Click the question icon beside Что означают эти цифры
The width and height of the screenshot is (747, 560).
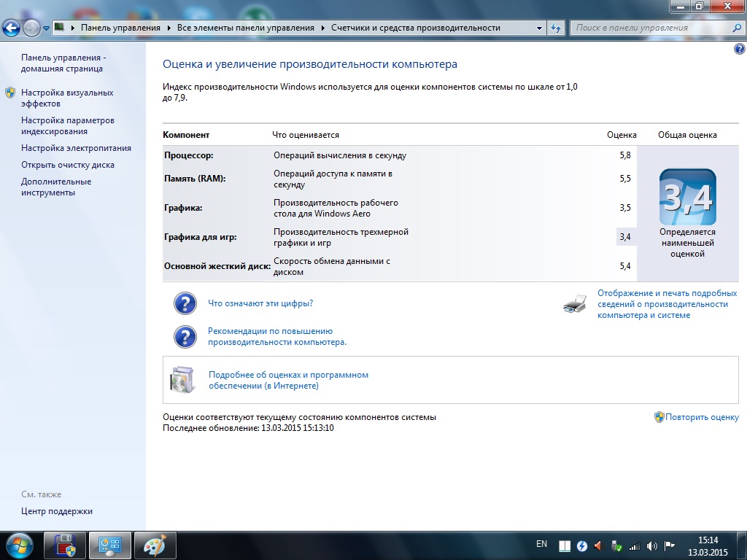point(185,303)
